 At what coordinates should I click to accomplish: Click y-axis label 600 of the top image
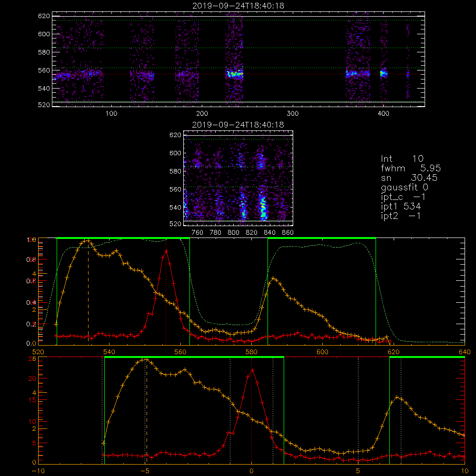(x=44, y=34)
